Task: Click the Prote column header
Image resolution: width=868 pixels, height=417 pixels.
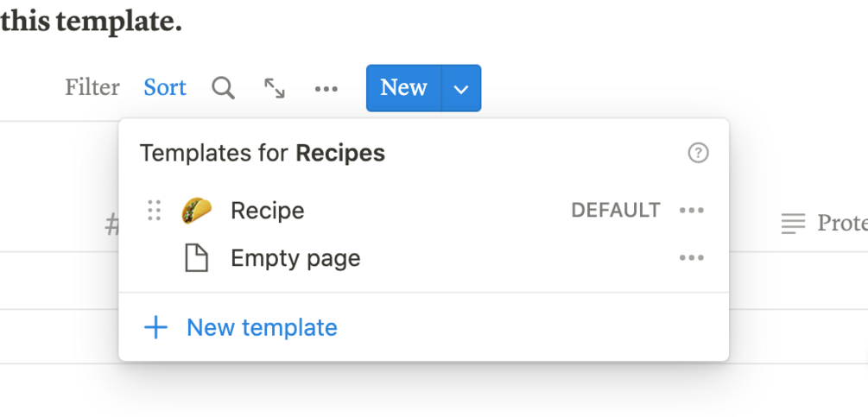Action: (x=829, y=224)
